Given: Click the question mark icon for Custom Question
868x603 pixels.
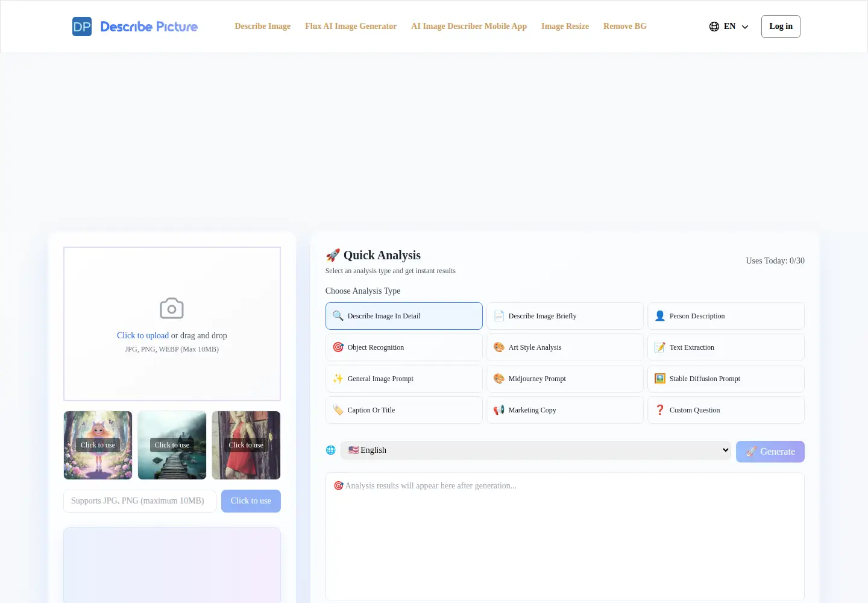Looking at the screenshot, I should tap(660, 410).
